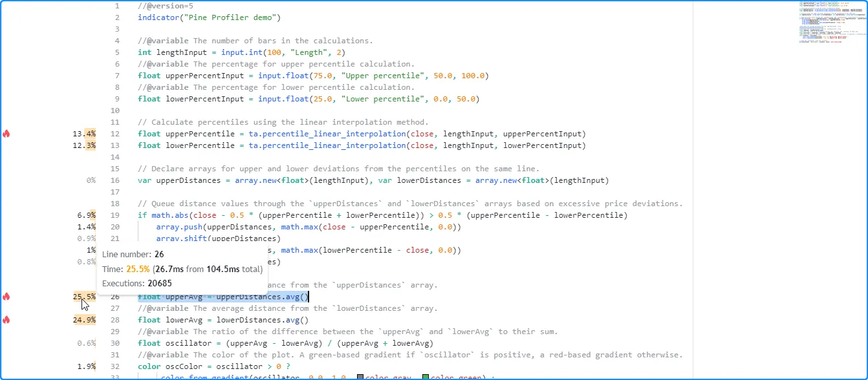Click the 12.3% profiler time label
The width and height of the screenshot is (868, 380).
[x=84, y=145]
